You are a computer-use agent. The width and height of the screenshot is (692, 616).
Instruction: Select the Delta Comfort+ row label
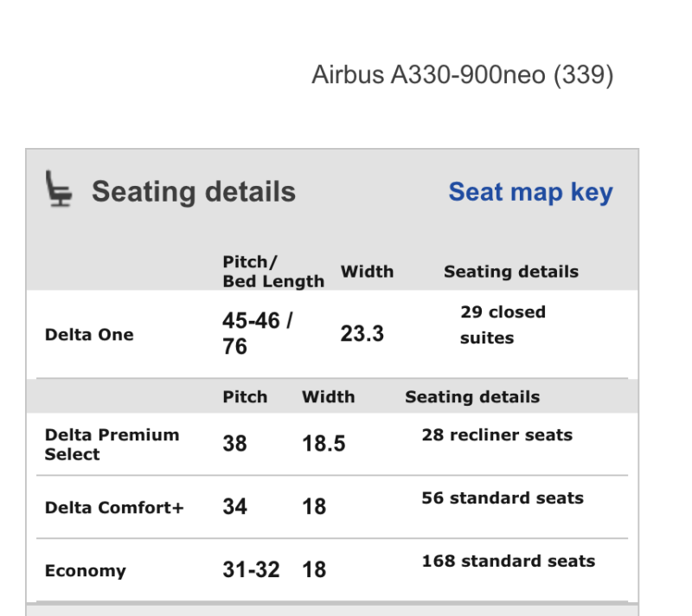(114, 508)
